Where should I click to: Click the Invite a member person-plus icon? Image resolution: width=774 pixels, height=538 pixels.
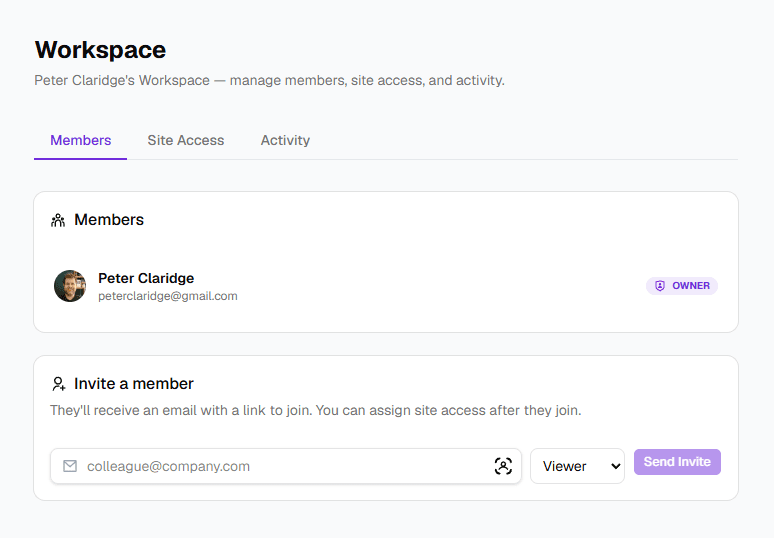coord(59,384)
